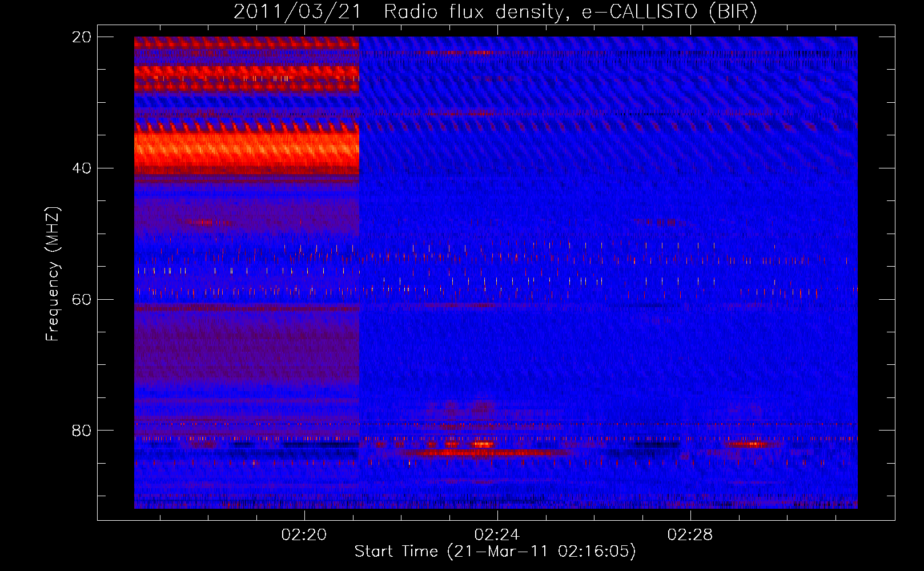Click the bright orange band near 37 MHz

[x=247, y=150]
